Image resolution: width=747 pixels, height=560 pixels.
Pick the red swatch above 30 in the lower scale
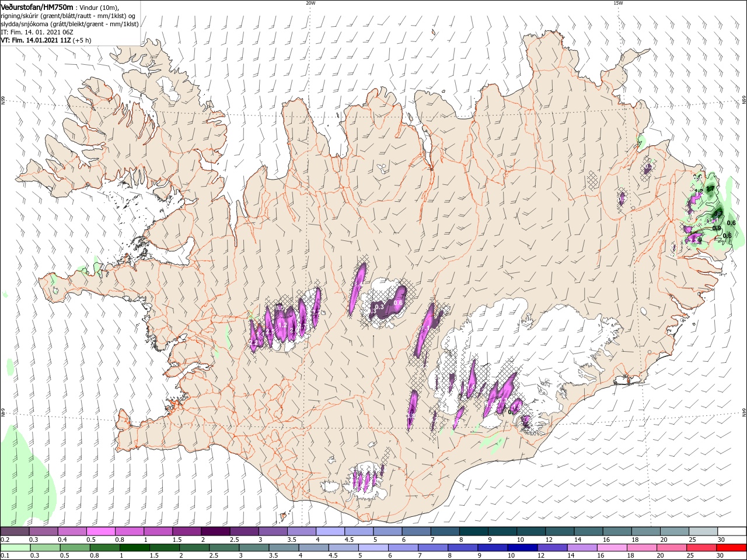coord(732,548)
